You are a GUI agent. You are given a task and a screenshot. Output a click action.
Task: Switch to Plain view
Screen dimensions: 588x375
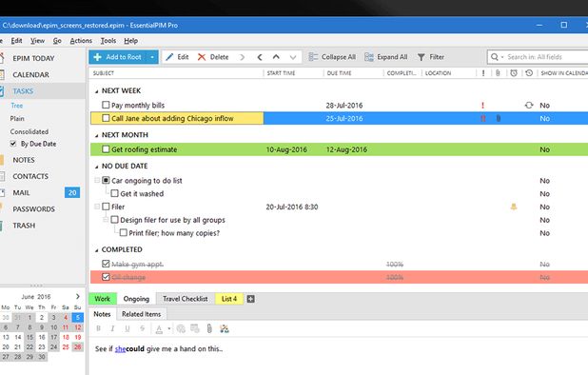coord(17,119)
